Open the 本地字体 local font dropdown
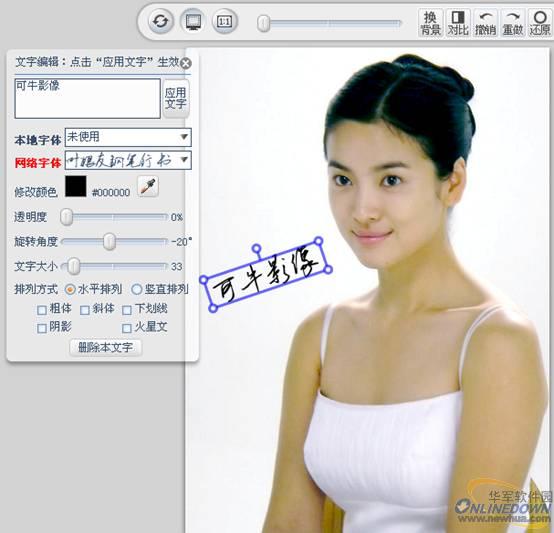 (128, 137)
